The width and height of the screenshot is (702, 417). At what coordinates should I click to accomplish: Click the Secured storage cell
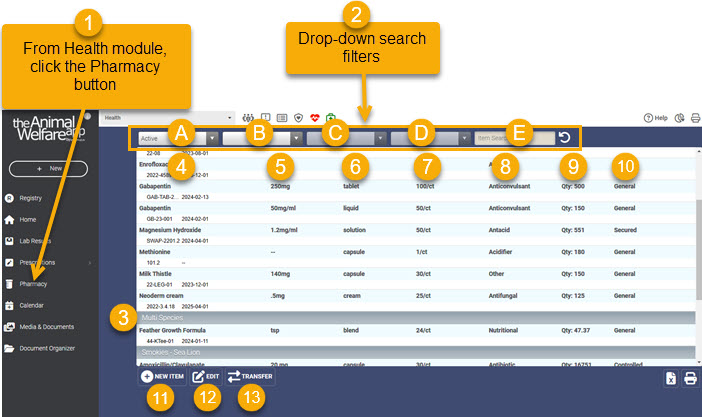pos(625,230)
